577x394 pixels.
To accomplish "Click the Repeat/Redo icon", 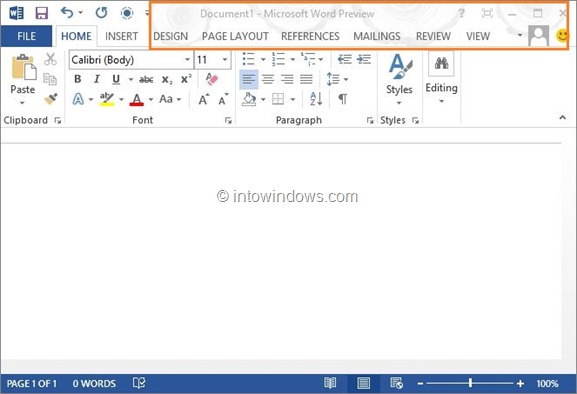I will click(101, 13).
